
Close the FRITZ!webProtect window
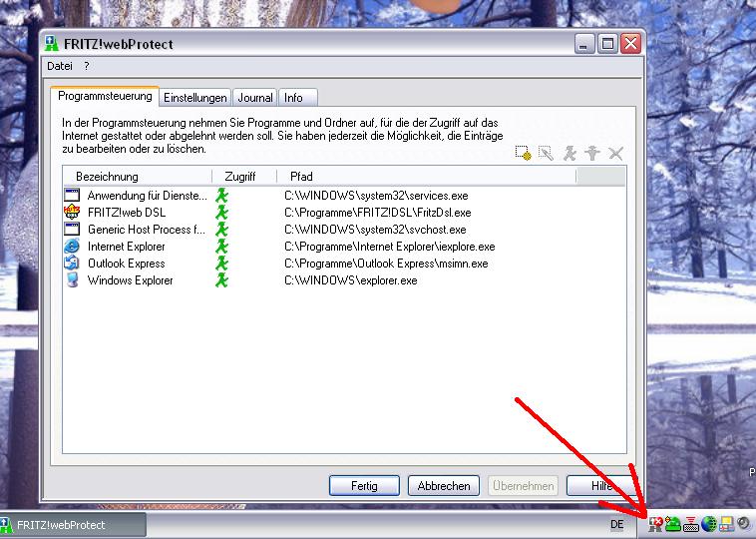(630, 44)
